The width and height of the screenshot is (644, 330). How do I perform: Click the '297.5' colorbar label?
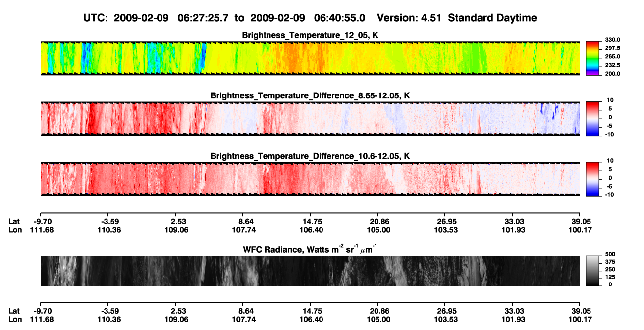pyautogui.click(x=612, y=48)
